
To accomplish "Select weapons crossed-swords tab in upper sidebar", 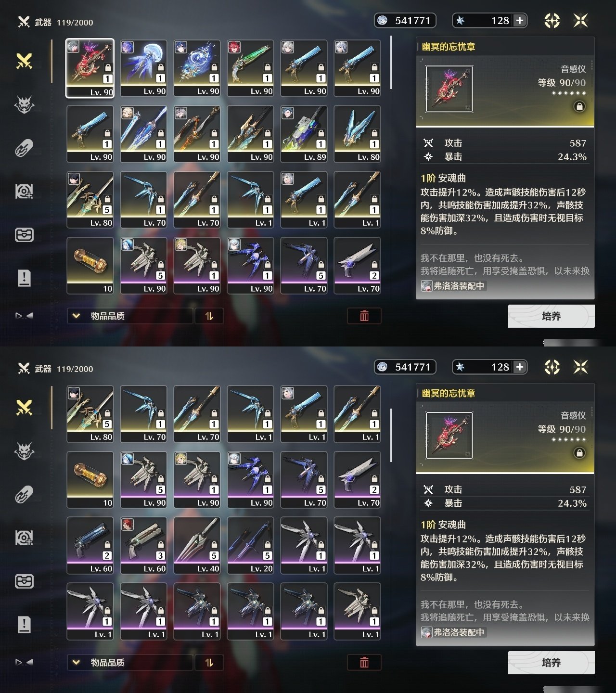I will [x=24, y=61].
